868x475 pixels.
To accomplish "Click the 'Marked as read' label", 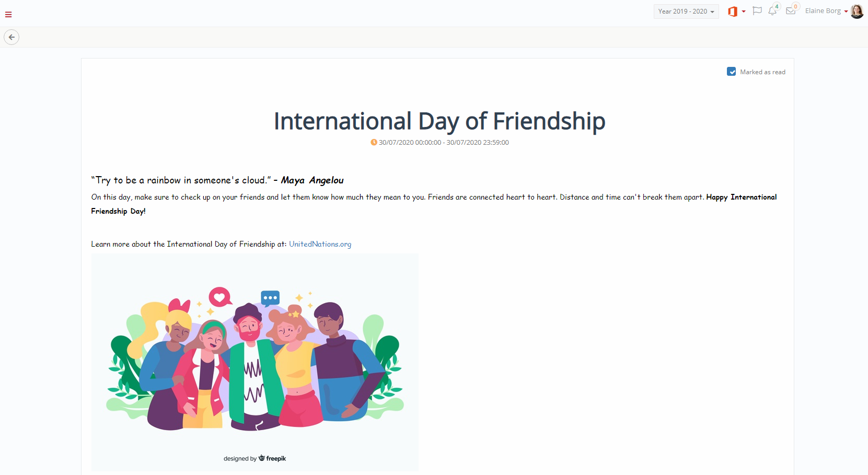I will click(762, 72).
